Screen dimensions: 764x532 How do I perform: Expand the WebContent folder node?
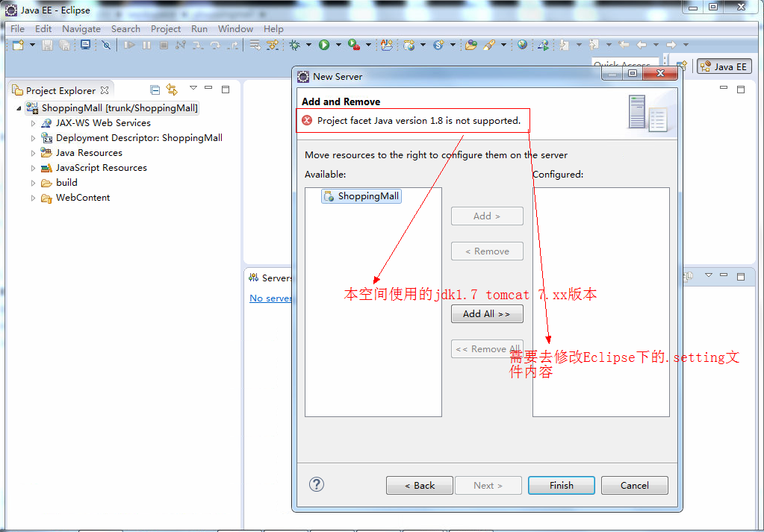coord(33,198)
